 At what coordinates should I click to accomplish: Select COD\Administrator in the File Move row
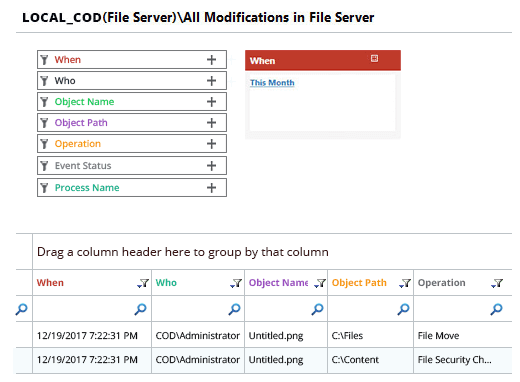[198, 336]
